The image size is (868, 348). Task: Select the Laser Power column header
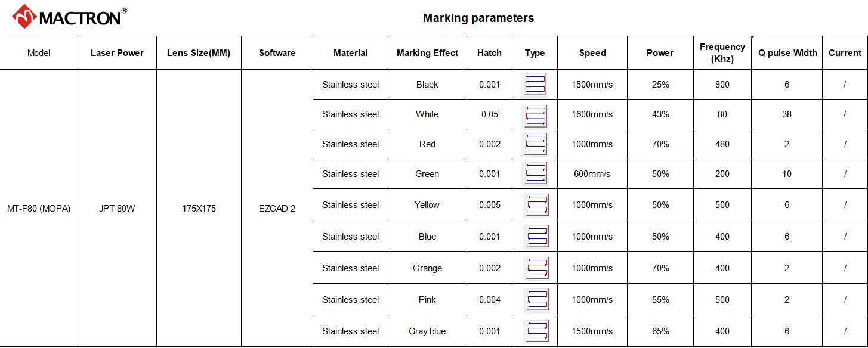point(117,53)
